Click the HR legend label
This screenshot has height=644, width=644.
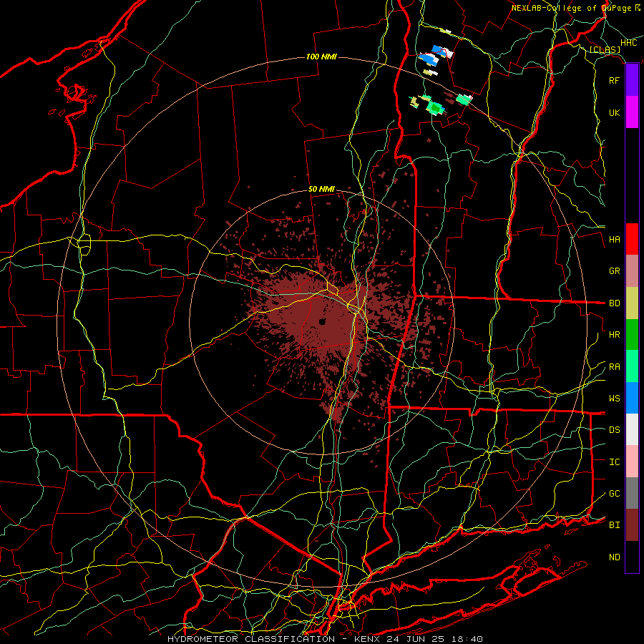click(x=614, y=335)
